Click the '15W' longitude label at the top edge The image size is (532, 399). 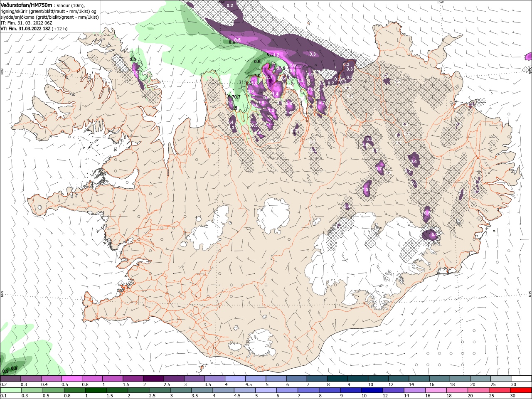[440, 2]
